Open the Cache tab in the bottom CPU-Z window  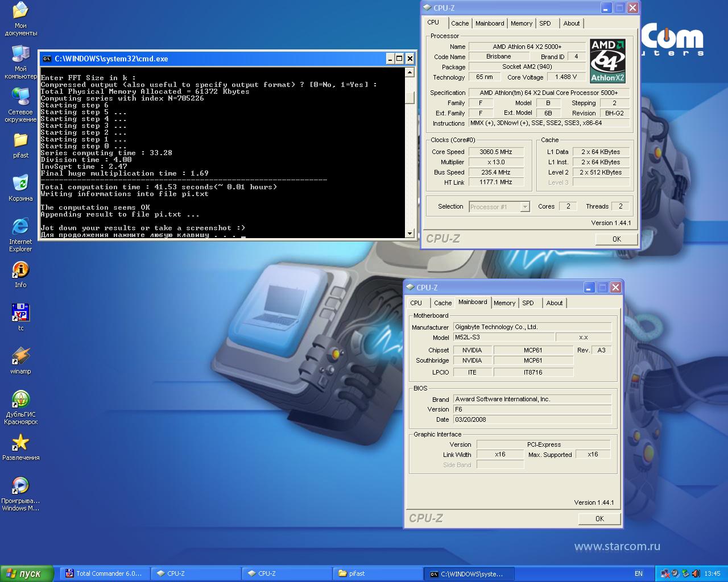pyautogui.click(x=442, y=303)
